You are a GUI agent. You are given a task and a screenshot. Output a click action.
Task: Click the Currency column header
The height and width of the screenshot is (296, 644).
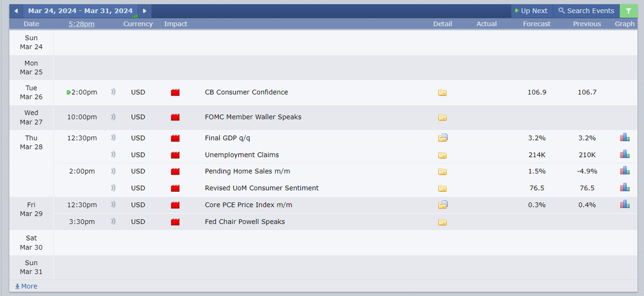(138, 24)
